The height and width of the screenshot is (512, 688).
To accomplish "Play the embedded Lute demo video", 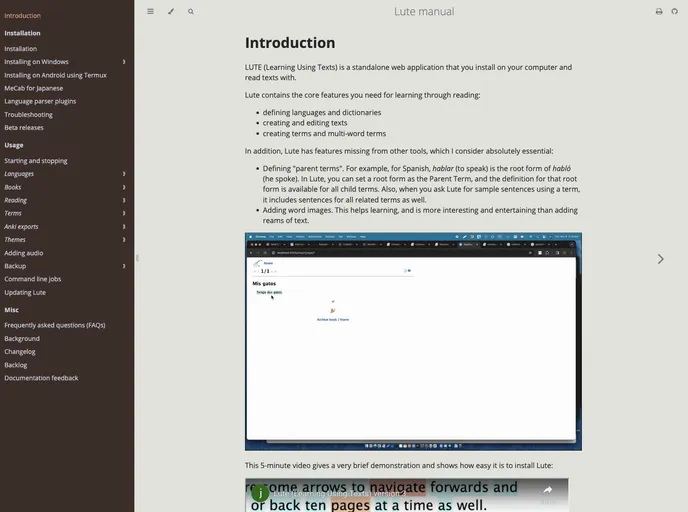I will [x=406, y=496].
